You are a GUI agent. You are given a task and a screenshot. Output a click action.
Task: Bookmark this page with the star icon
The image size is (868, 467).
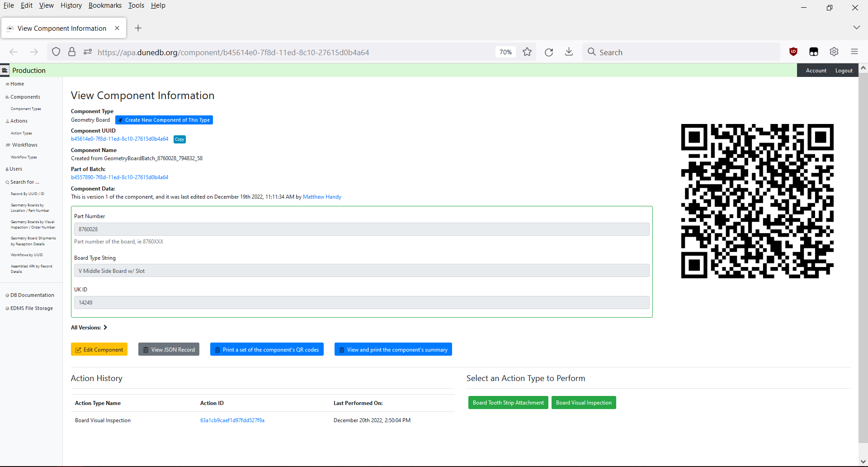point(527,52)
